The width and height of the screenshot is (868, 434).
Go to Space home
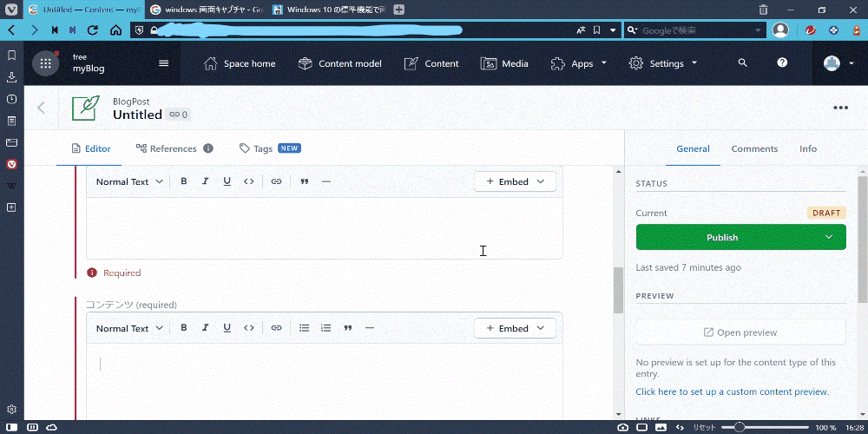[240, 63]
